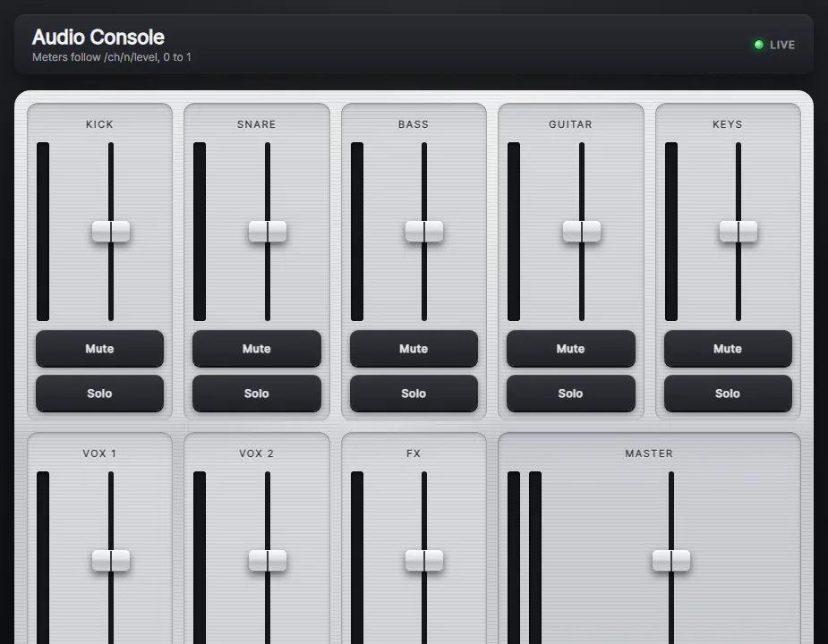Click the GUITAR level meter
The height and width of the screenshot is (644, 828).
[514, 231]
